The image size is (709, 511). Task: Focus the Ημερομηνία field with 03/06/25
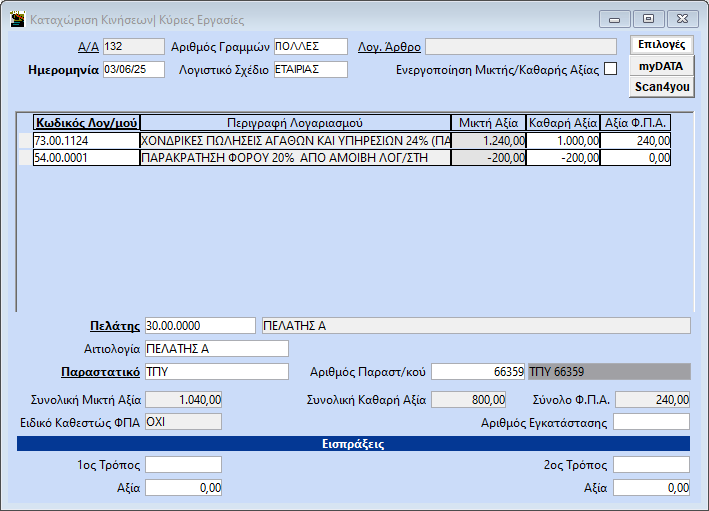coord(134,70)
